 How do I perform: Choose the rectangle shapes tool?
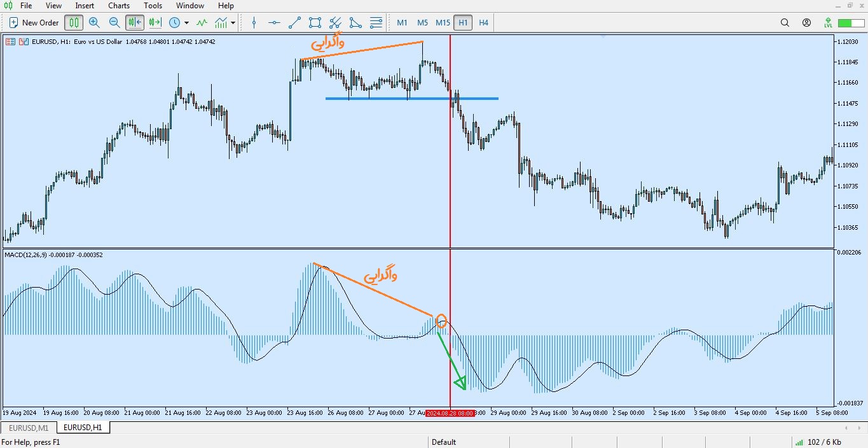(315, 23)
